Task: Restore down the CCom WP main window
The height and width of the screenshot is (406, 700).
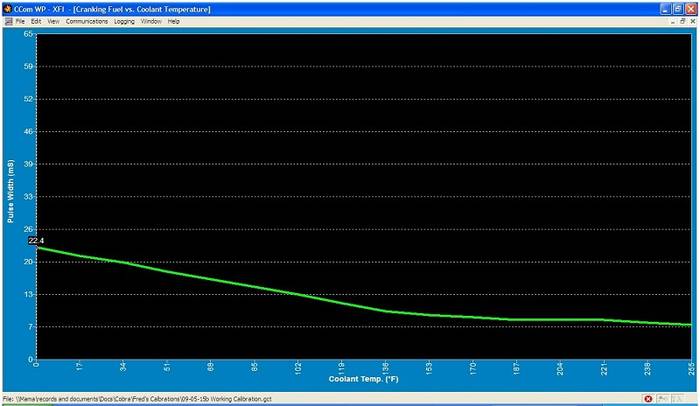Action: point(677,8)
